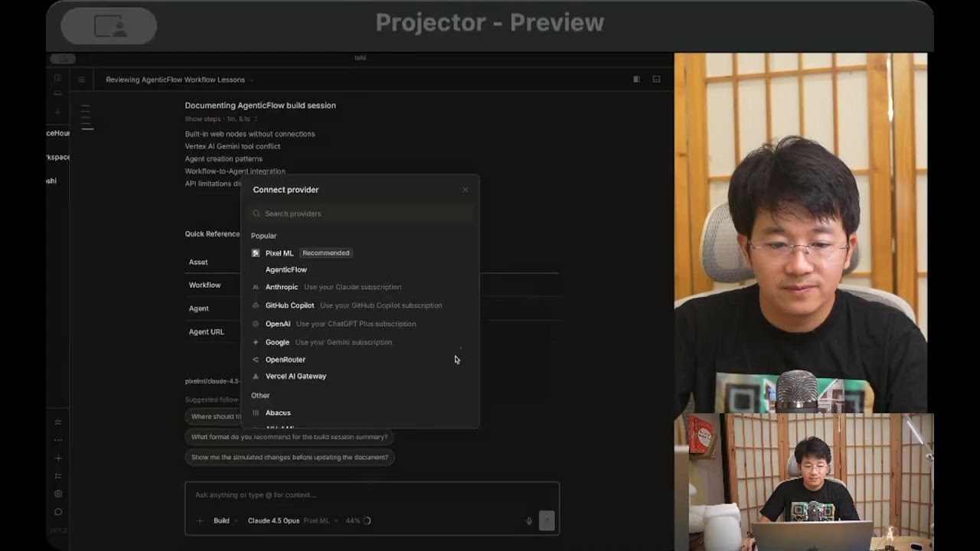Click the top sidebar panel icon
This screenshot has height=551, width=980.
pos(57,78)
